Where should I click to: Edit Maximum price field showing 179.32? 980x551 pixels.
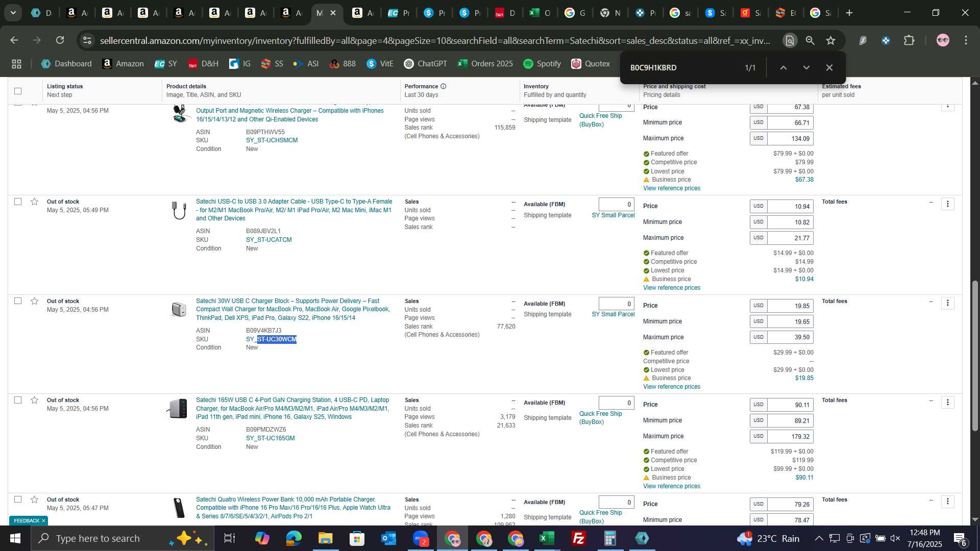tap(790, 437)
